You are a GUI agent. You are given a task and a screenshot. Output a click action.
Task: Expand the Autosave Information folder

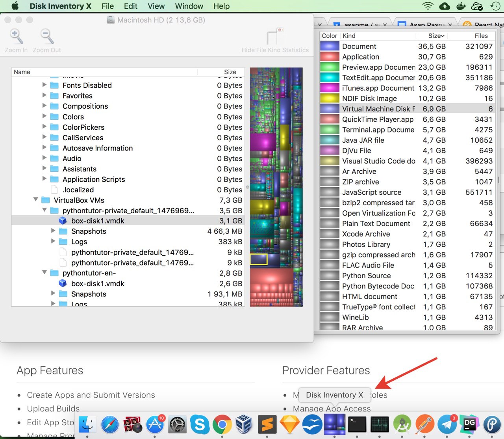pyautogui.click(x=44, y=147)
